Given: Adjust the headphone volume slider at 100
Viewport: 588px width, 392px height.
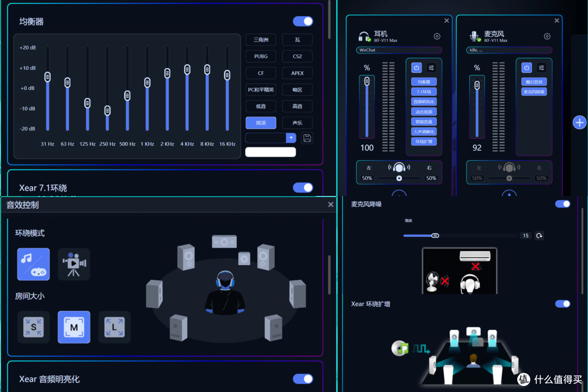Looking at the screenshot, I should pyautogui.click(x=367, y=81).
